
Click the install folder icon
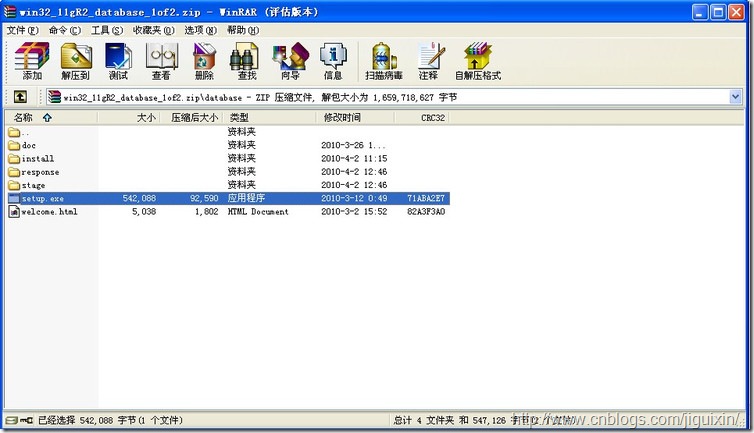tap(14, 159)
